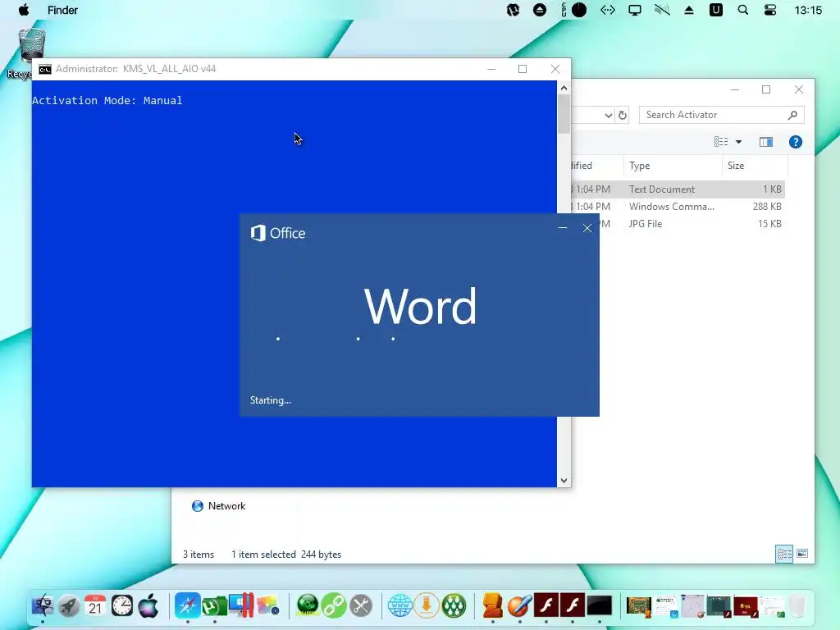Viewport: 840px width, 630px height.
Task: Click the change view icon in Explorer
Action: click(721, 142)
